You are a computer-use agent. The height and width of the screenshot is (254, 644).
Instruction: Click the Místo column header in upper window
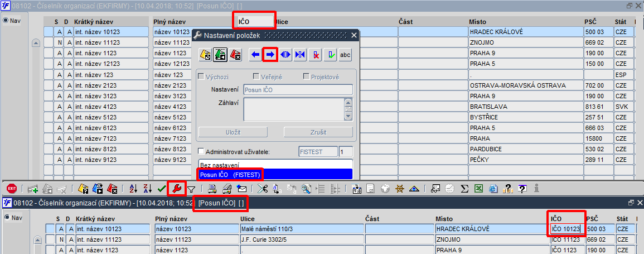point(478,21)
